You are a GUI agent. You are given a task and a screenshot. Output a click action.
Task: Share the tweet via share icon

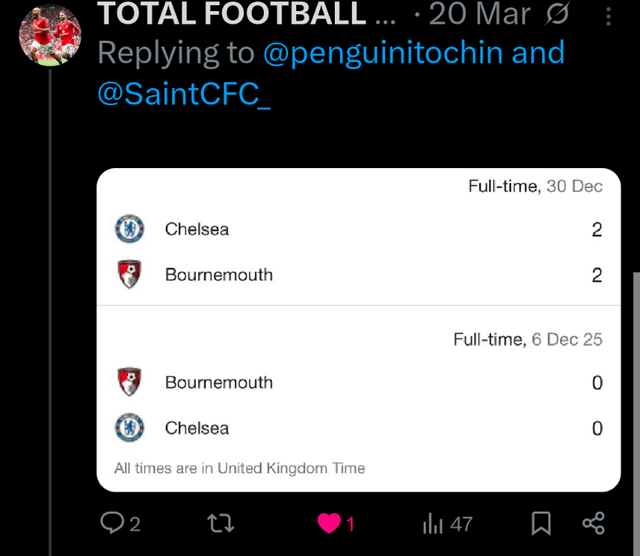pyautogui.click(x=593, y=523)
